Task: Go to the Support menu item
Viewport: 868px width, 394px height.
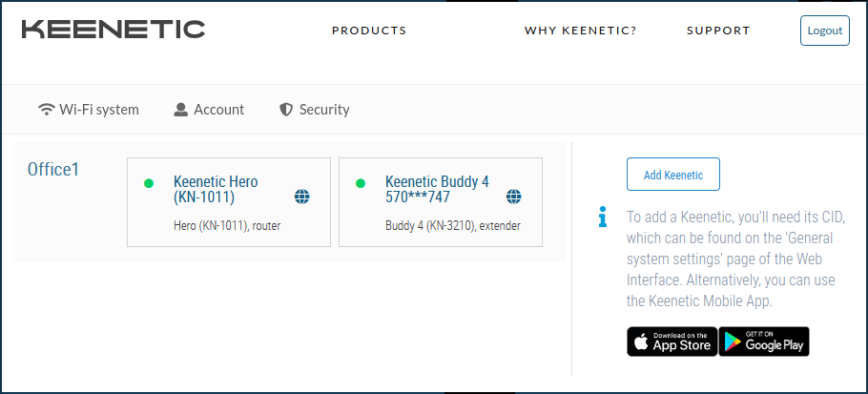Action: (x=718, y=31)
